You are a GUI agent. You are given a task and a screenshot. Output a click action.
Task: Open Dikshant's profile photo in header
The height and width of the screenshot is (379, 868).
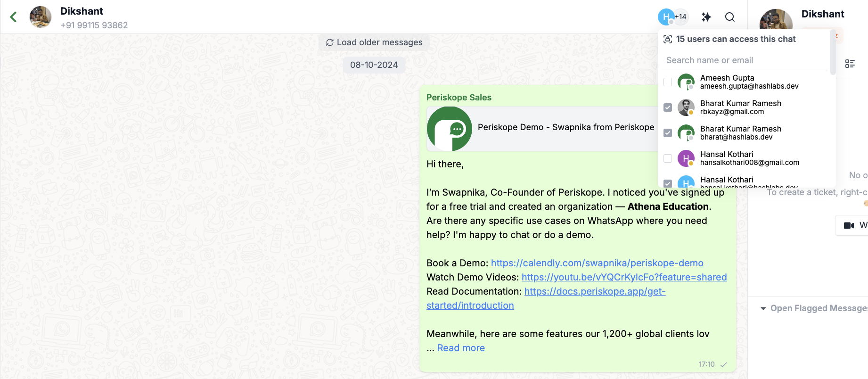click(x=41, y=17)
